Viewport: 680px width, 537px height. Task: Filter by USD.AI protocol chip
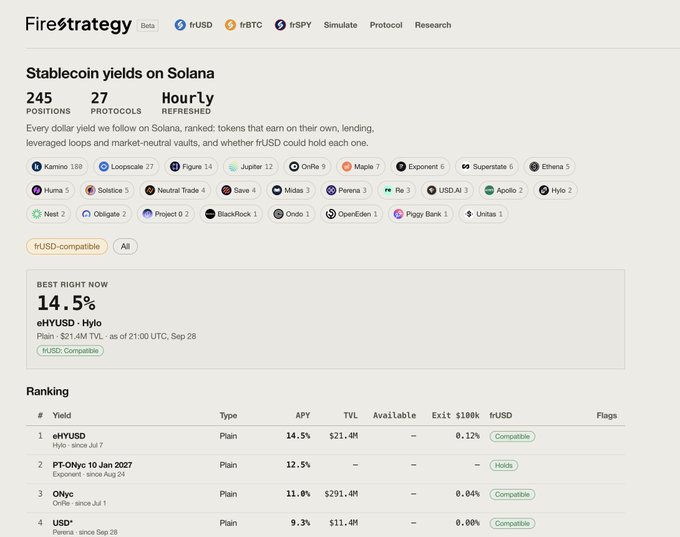(x=447, y=190)
